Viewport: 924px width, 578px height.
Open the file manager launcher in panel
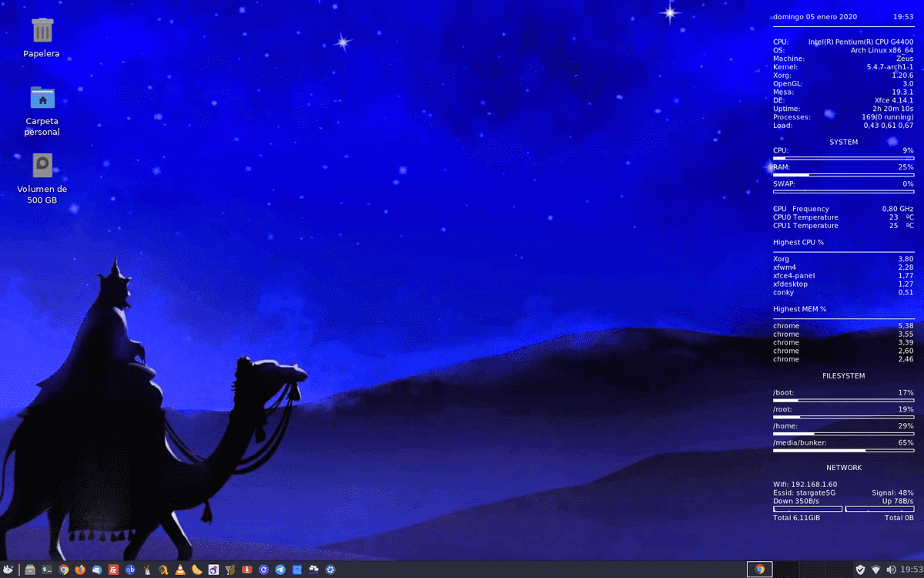30,570
